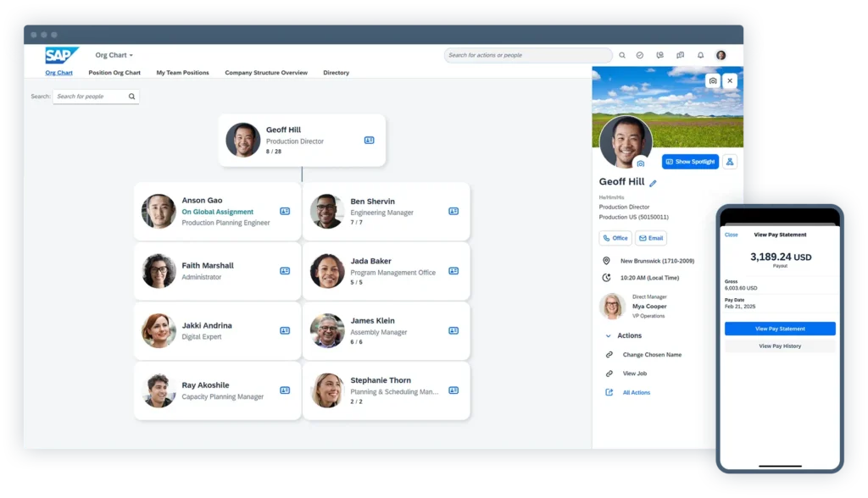Open the chat assistant icon in the header
Viewport: 868px width, 498px height.
coord(661,54)
